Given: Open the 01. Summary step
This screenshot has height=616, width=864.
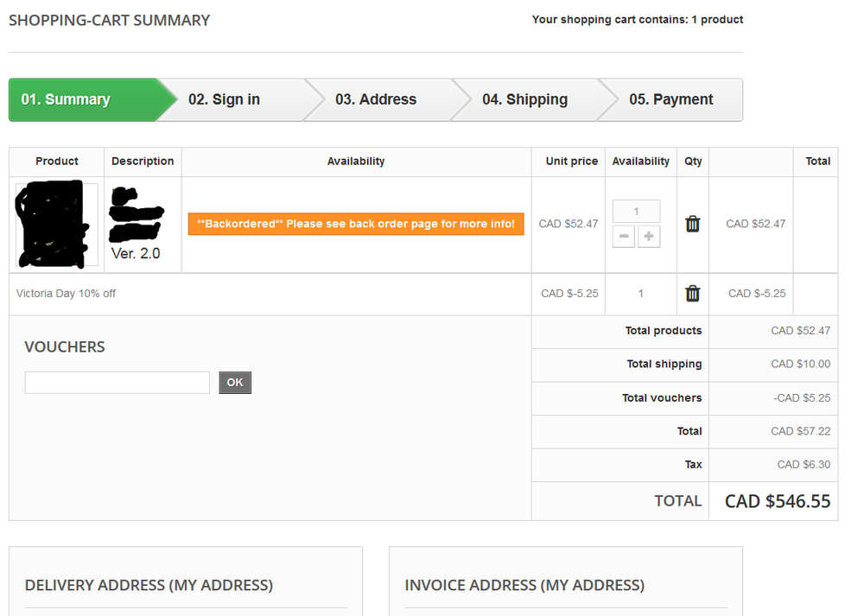Looking at the screenshot, I should pos(67,100).
